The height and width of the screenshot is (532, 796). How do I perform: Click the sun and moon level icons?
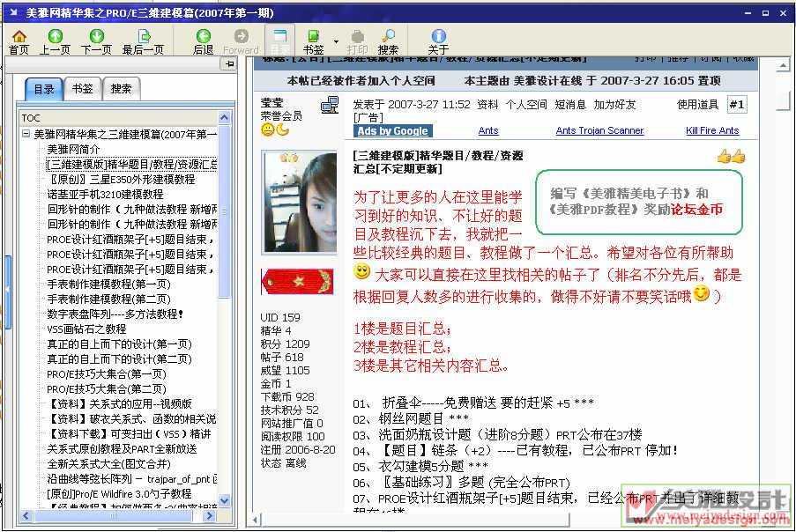275,129
